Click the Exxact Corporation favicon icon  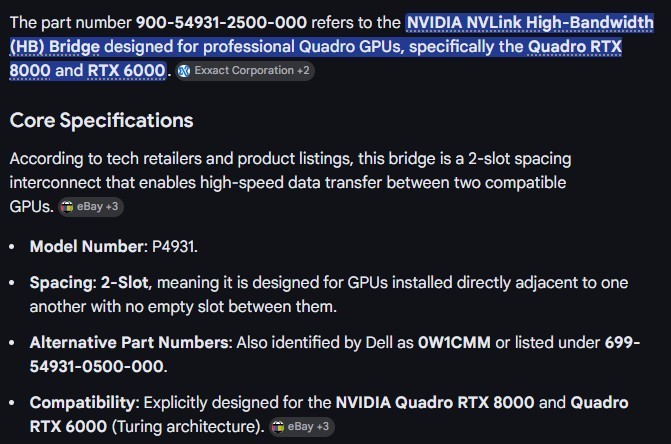[184, 71]
